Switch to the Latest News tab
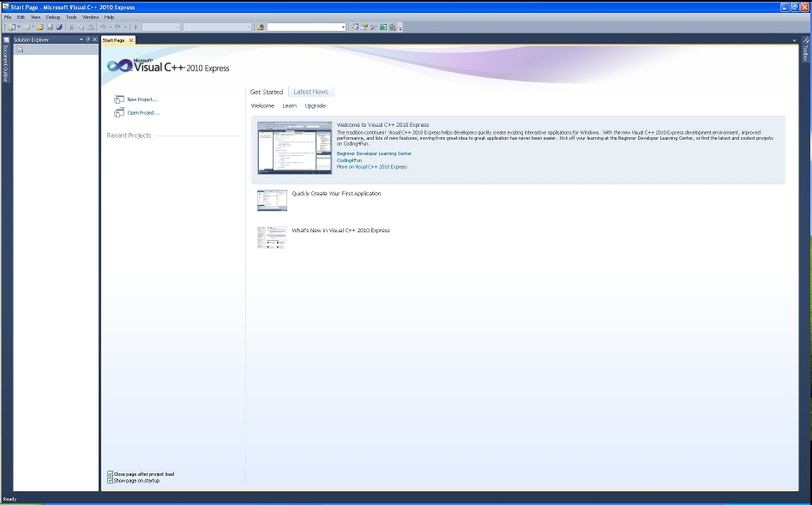 click(310, 92)
